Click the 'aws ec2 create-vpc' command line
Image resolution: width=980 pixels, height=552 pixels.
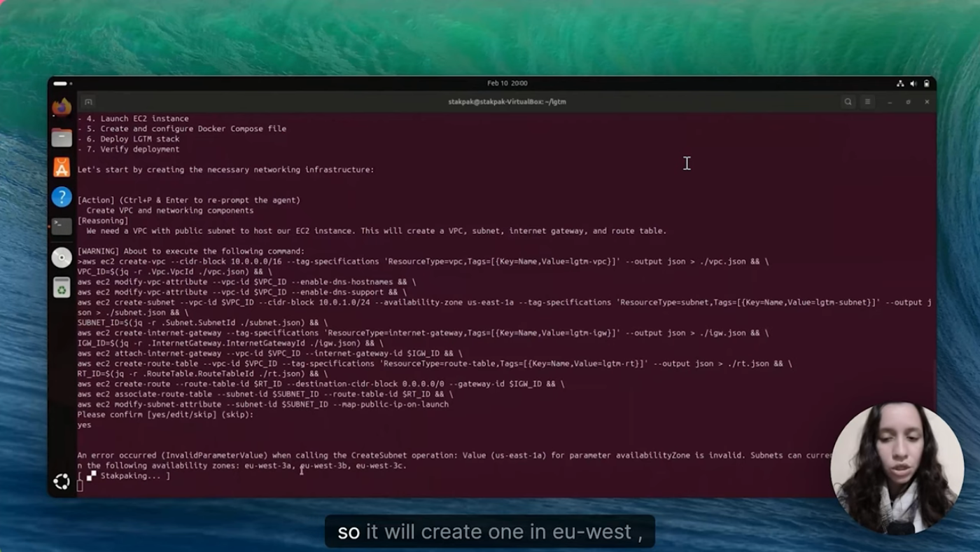pyautogui.click(x=423, y=261)
